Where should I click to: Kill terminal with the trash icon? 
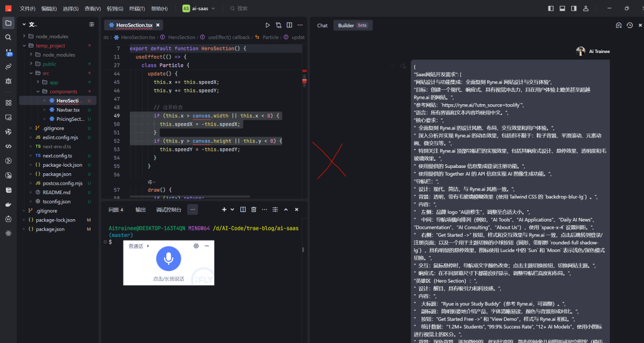click(253, 210)
